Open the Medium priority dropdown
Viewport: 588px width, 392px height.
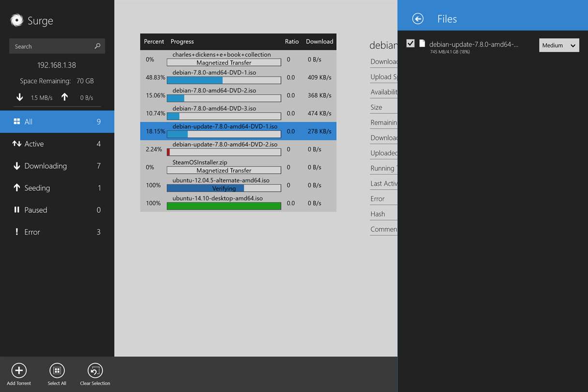(x=559, y=45)
